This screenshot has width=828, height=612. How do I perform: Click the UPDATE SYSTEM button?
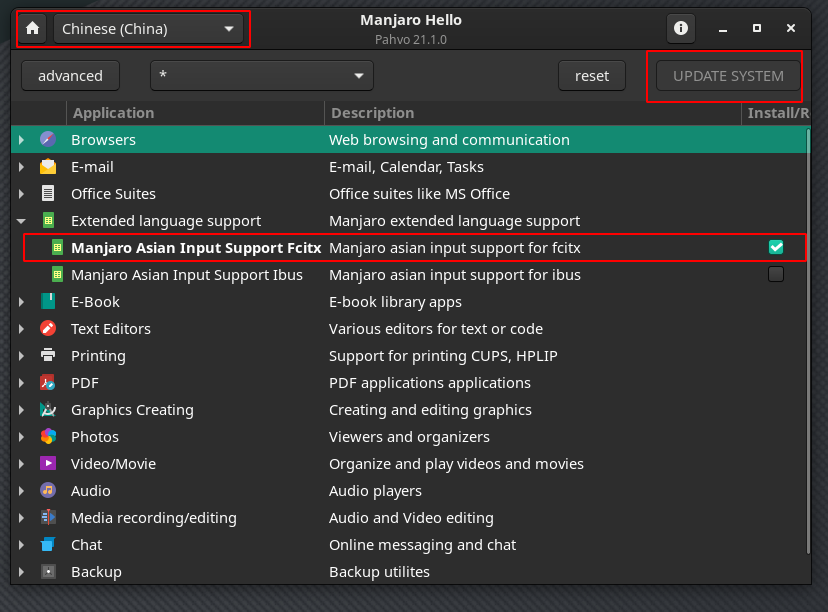click(728, 76)
